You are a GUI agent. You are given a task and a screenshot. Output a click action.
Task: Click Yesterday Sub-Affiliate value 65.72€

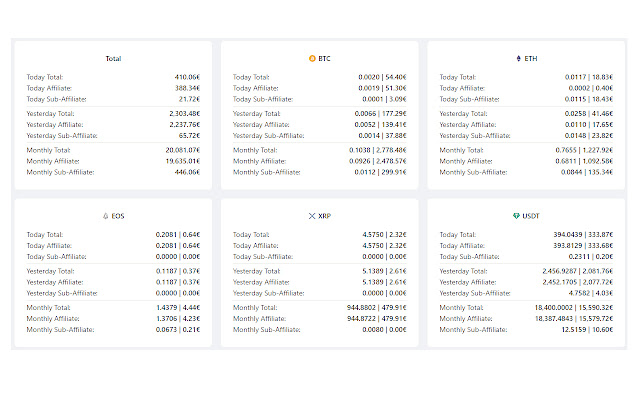coord(189,136)
